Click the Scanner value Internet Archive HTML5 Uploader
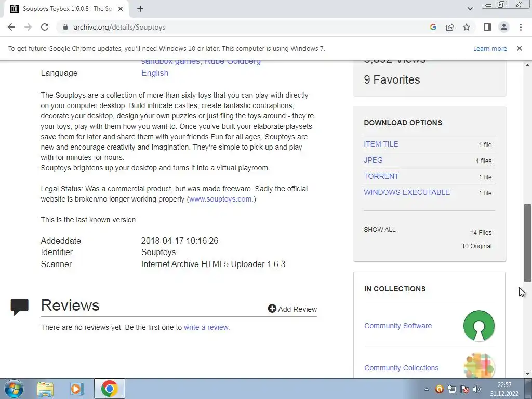Screen dimensions: 532x399 point(214,264)
